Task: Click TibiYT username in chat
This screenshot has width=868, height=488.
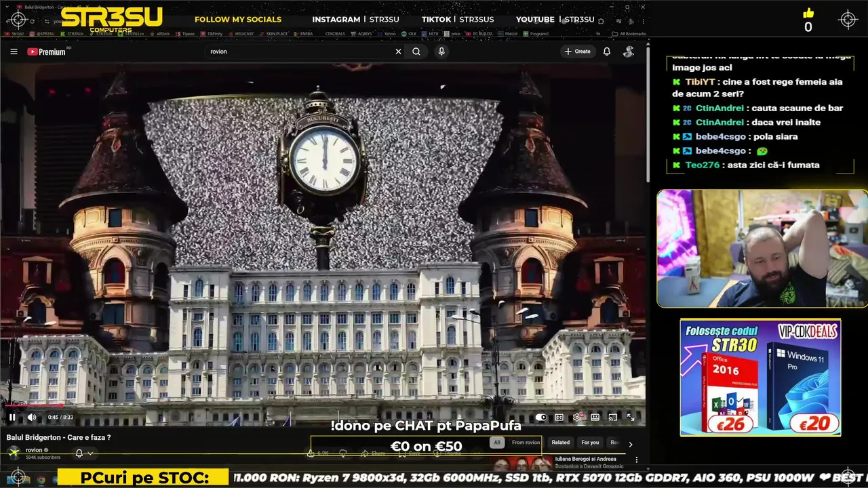Action: point(698,81)
